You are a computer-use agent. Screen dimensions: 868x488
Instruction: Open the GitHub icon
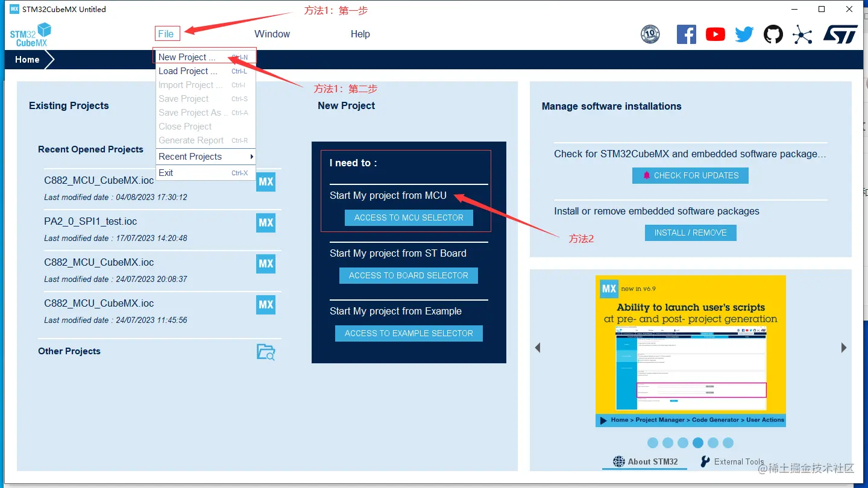click(x=773, y=34)
